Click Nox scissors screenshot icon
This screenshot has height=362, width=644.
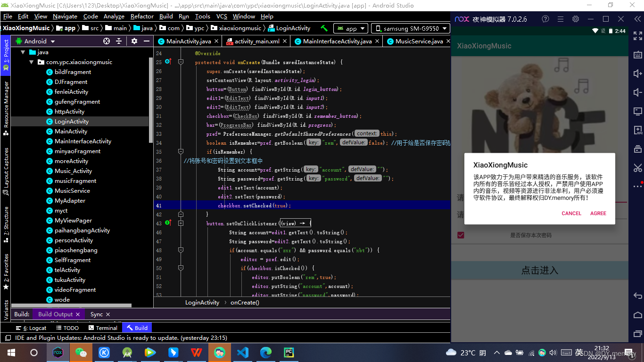(x=637, y=168)
